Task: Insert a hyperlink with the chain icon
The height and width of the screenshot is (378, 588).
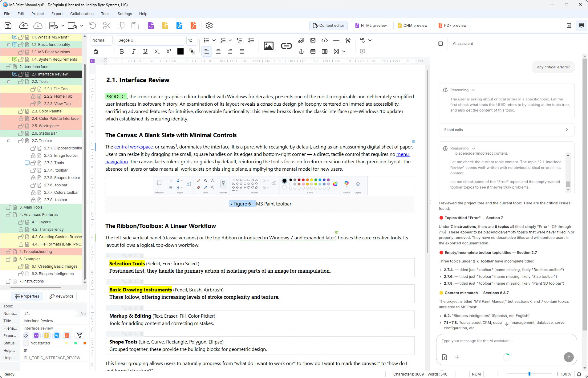Action: [x=286, y=46]
